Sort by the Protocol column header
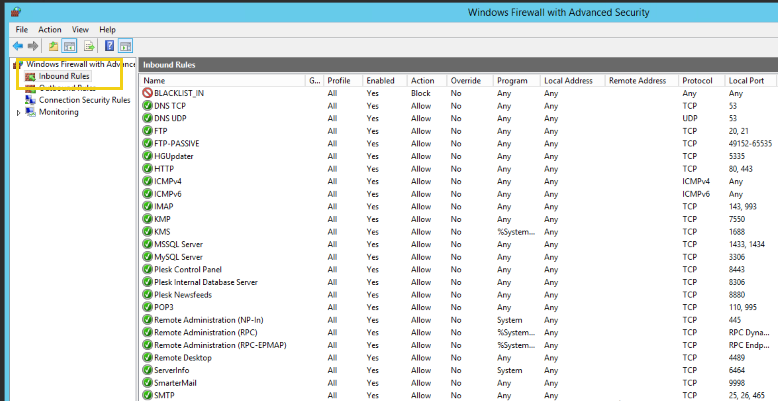This screenshot has width=778, height=401. click(702, 80)
